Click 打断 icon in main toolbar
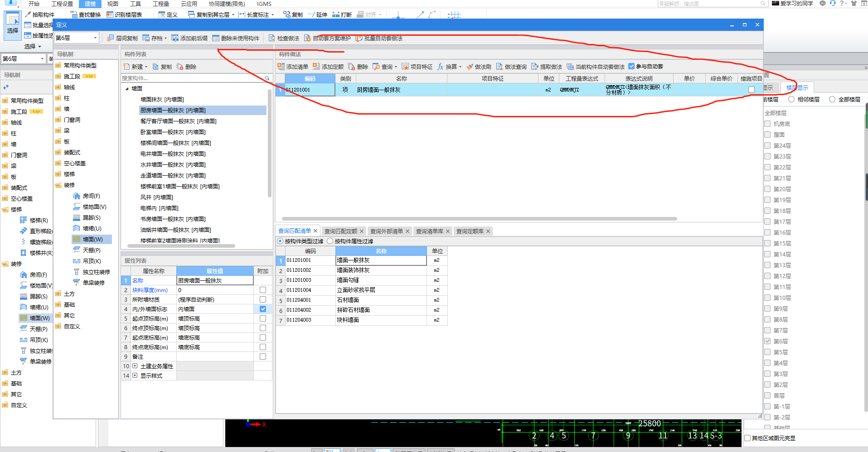This screenshot has width=868, height=452. coord(336,14)
